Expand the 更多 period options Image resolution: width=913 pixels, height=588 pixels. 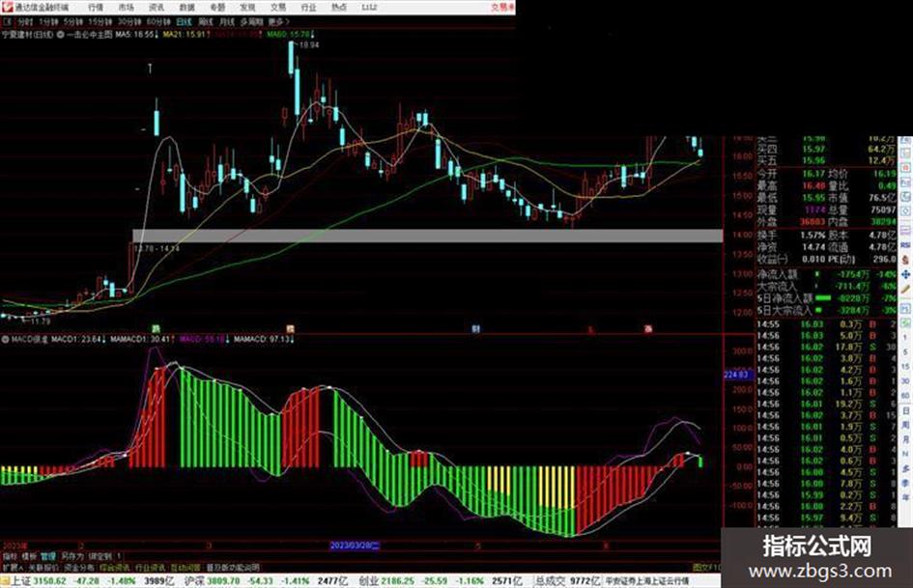pyautogui.click(x=278, y=21)
